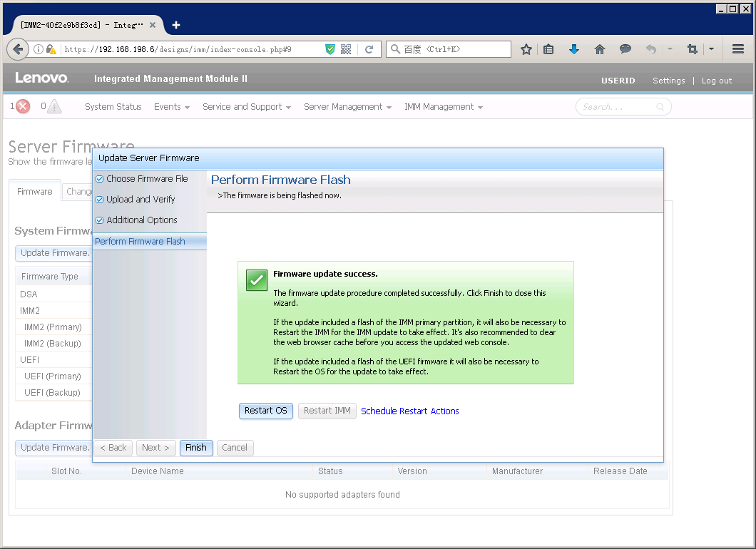
Task: Open the Schedule Restart Actions link
Action: point(409,411)
